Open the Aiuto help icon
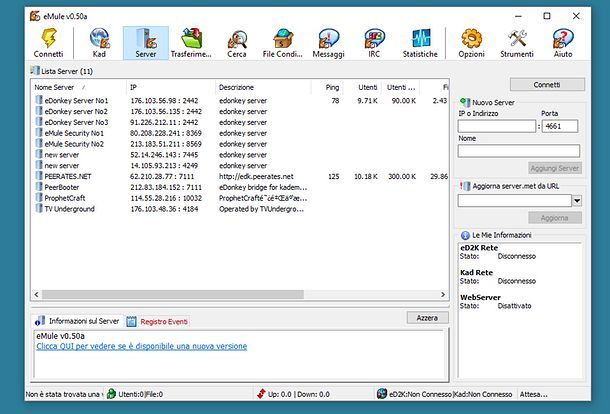Viewport: 610px width, 414px height. [563, 43]
